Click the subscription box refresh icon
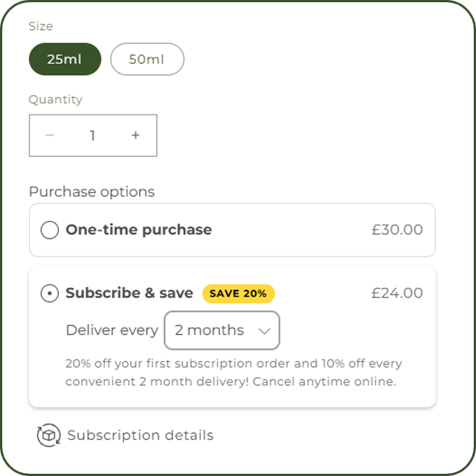Image resolution: width=476 pixels, height=476 pixels. 48,435
